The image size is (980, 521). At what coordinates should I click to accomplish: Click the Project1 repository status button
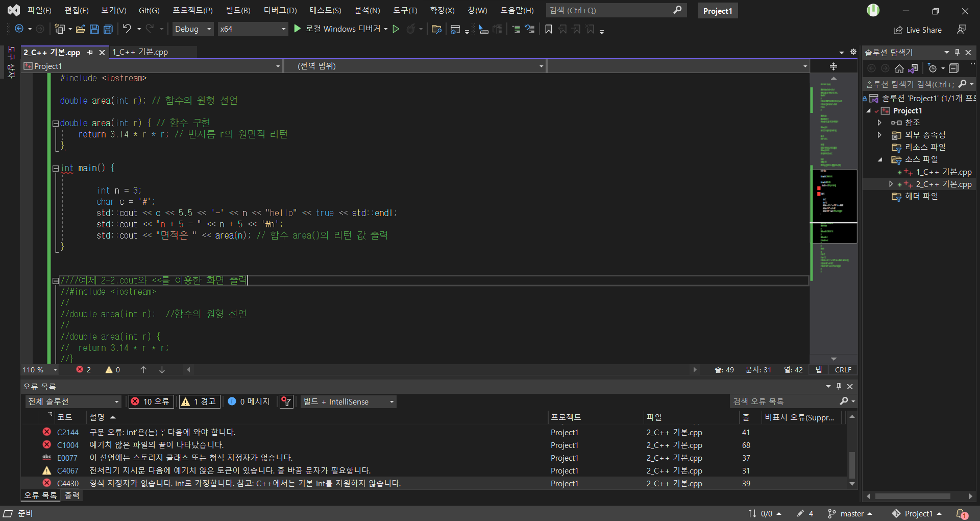pos(917,513)
